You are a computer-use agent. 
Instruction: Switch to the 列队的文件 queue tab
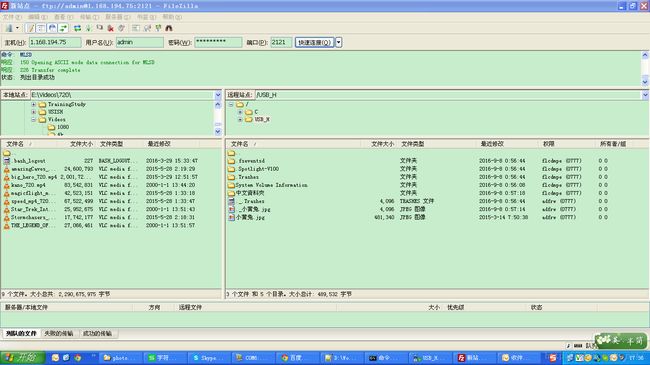(21, 333)
